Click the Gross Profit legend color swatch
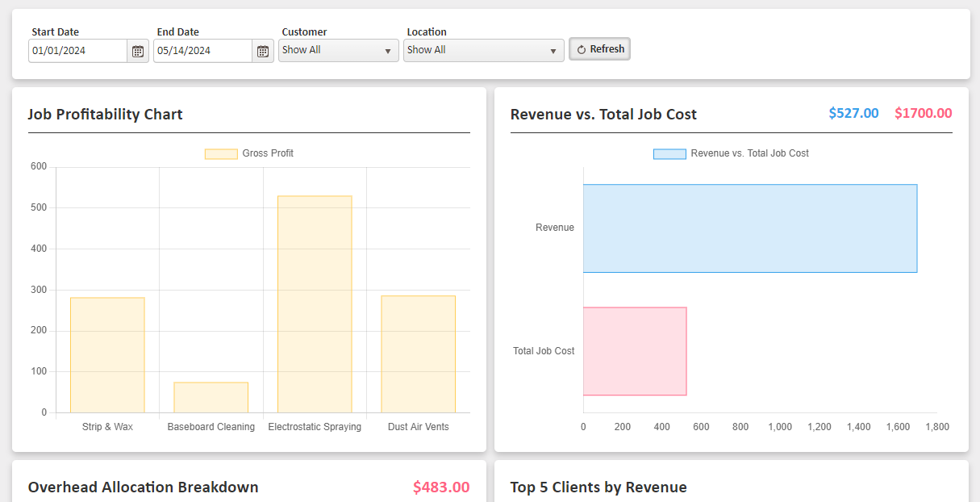Image resolution: width=980 pixels, height=502 pixels. 221,154
